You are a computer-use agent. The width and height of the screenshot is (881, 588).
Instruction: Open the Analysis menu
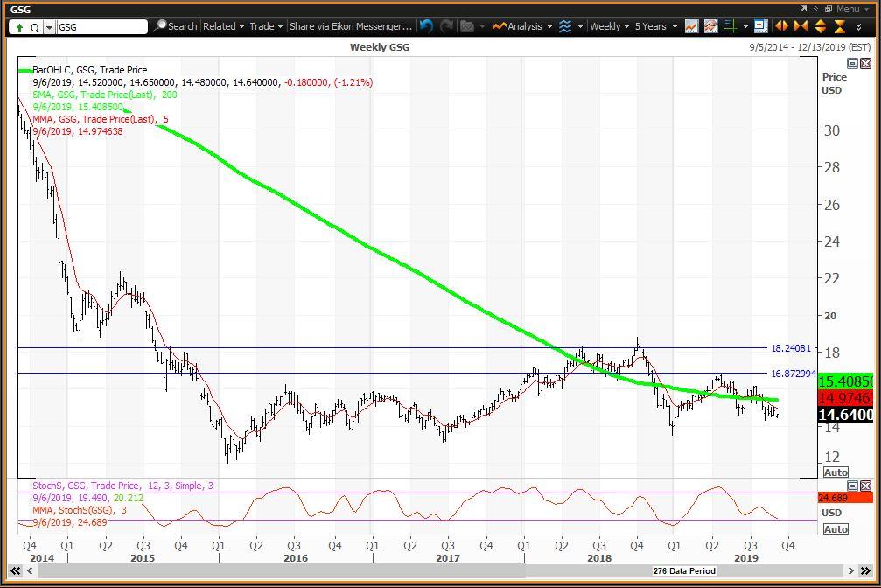click(x=522, y=26)
